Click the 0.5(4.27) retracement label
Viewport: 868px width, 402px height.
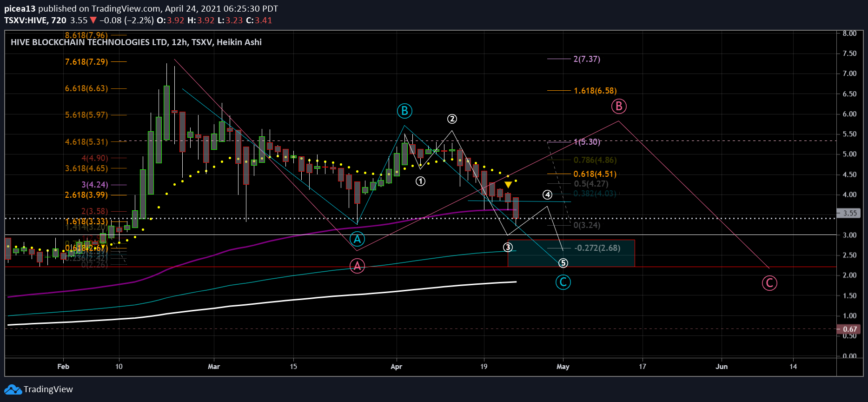pos(591,184)
